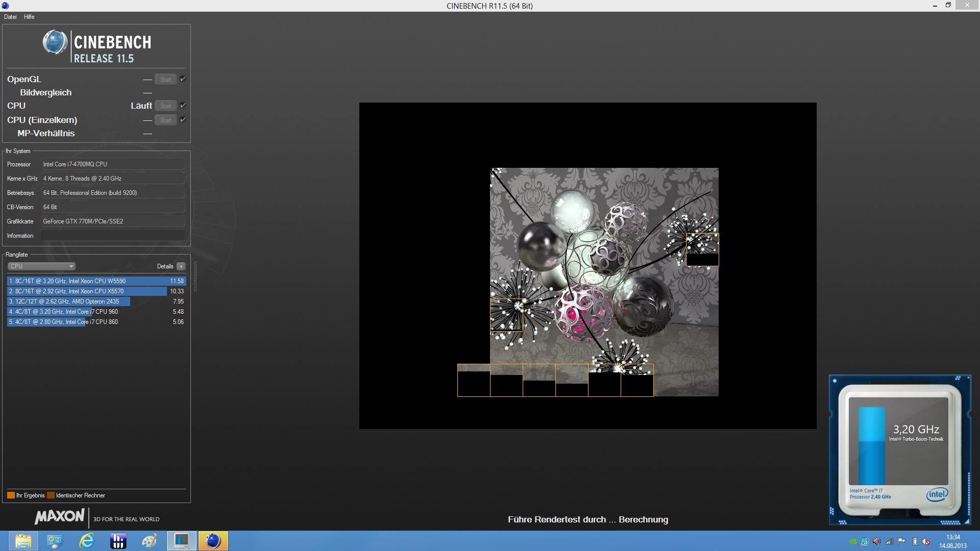Click the Intel Turbo Boost monitor gadget
This screenshot has width=980, height=551.
click(x=900, y=450)
